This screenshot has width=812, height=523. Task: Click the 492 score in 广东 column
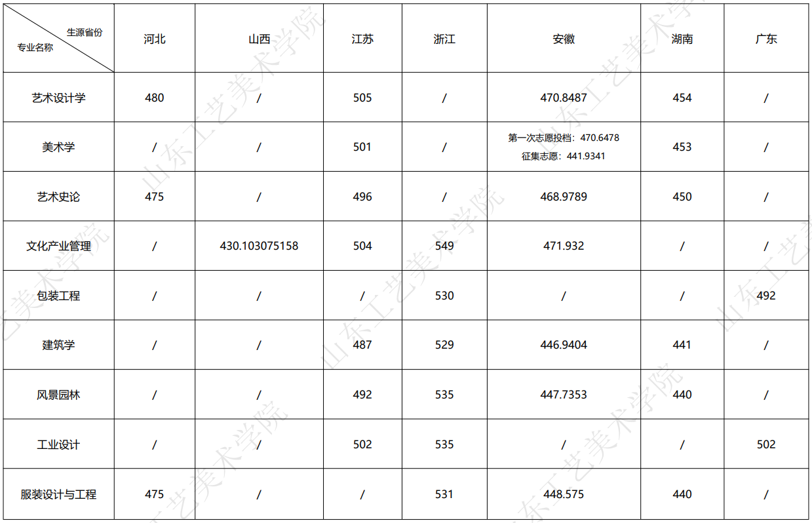coord(766,296)
